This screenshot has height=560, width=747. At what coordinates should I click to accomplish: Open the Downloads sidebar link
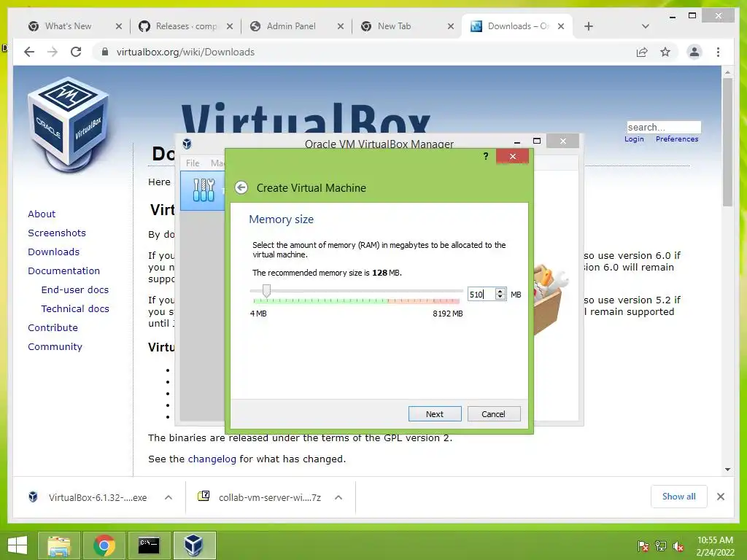click(53, 252)
